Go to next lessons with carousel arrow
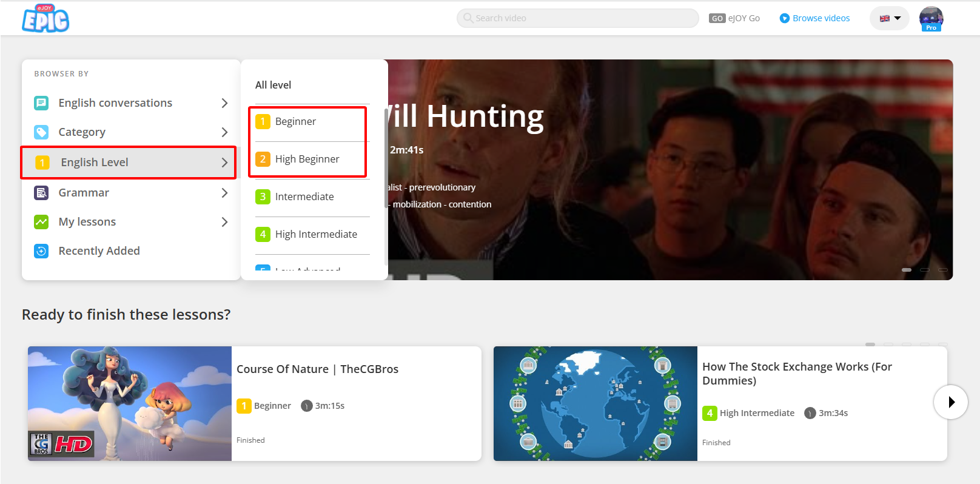The image size is (980, 484). pyautogui.click(x=950, y=402)
